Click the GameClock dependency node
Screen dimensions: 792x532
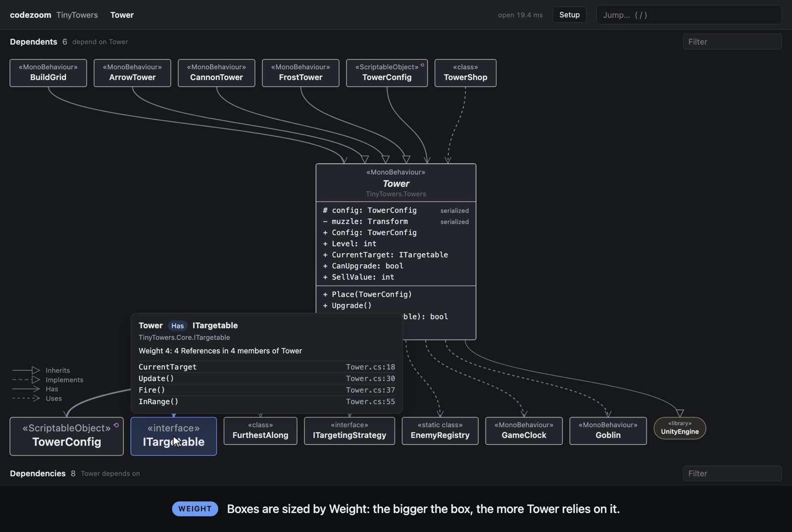click(x=524, y=431)
